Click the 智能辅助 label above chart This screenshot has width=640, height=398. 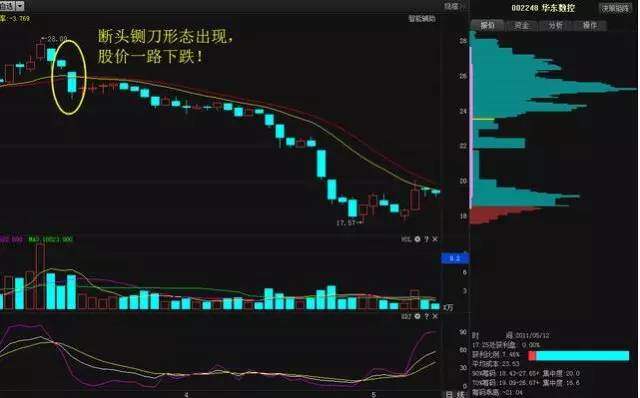(422, 19)
